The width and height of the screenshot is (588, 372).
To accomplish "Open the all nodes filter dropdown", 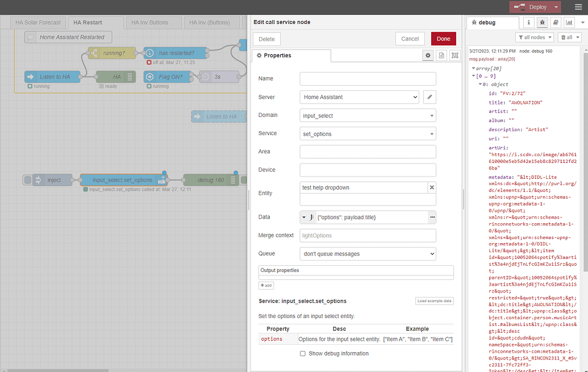I will point(535,37).
